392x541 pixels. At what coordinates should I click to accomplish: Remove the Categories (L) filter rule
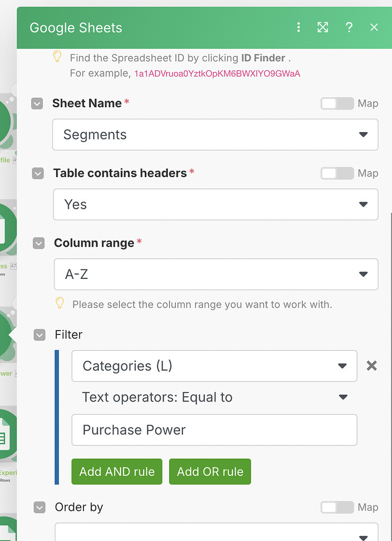371,365
